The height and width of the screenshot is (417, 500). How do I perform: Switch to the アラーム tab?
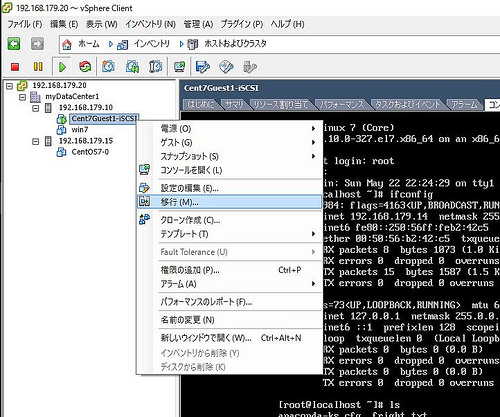click(x=464, y=105)
